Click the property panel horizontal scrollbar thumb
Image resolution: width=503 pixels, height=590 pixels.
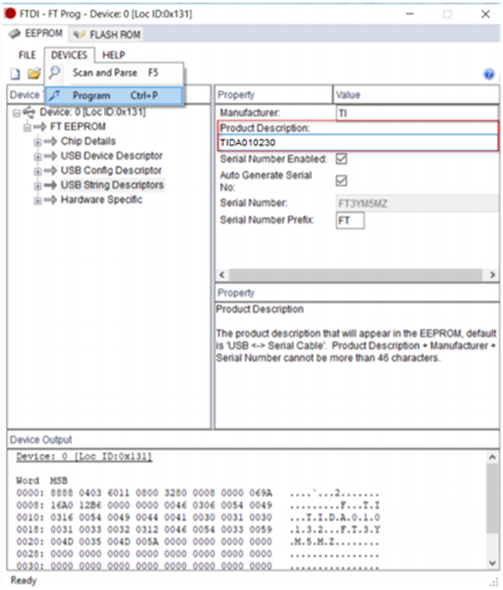(x=356, y=275)
